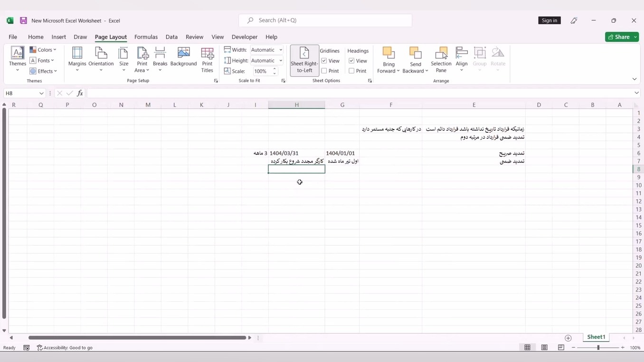
Task: Click the Sign in button
Action: (549, 20)
